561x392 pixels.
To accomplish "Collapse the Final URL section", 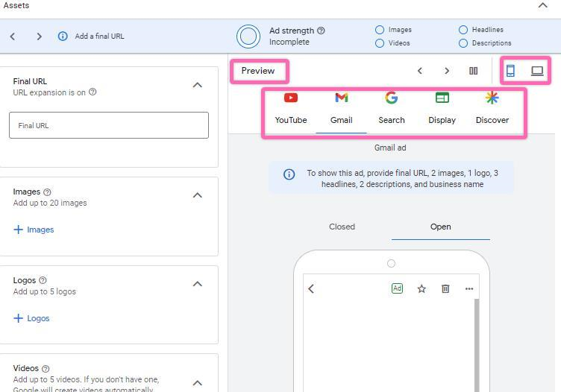I will pos(198,85).
